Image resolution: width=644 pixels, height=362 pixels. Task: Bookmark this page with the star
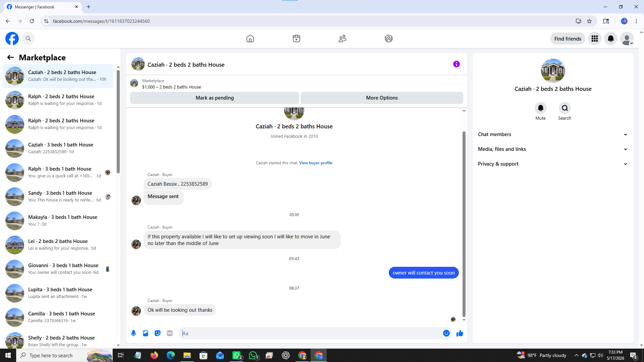589,21
